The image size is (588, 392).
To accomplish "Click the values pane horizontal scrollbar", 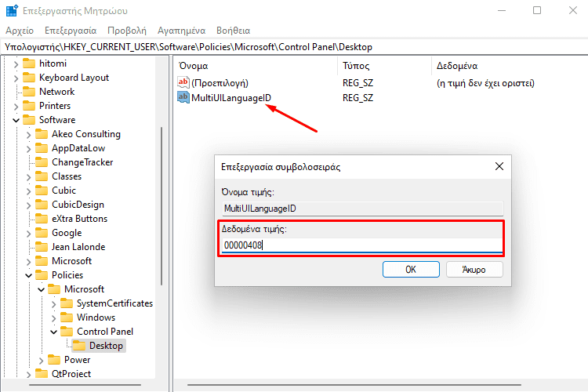I will pos(354,384).
